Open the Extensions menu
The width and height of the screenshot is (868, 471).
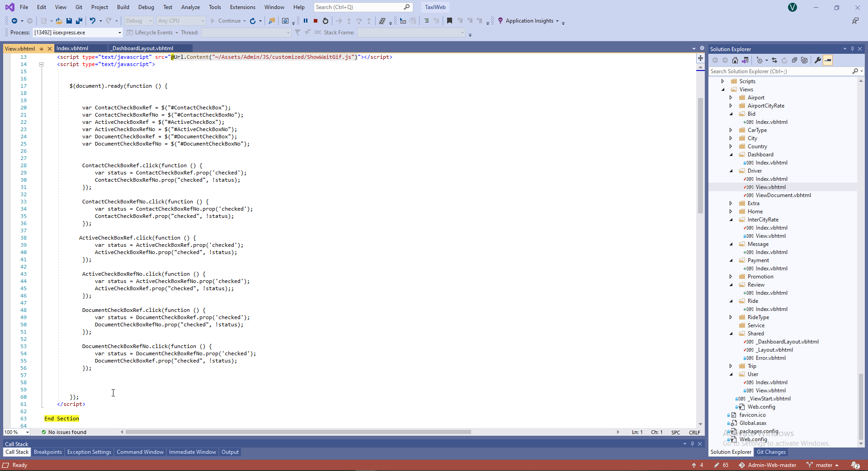click(242, 7)
